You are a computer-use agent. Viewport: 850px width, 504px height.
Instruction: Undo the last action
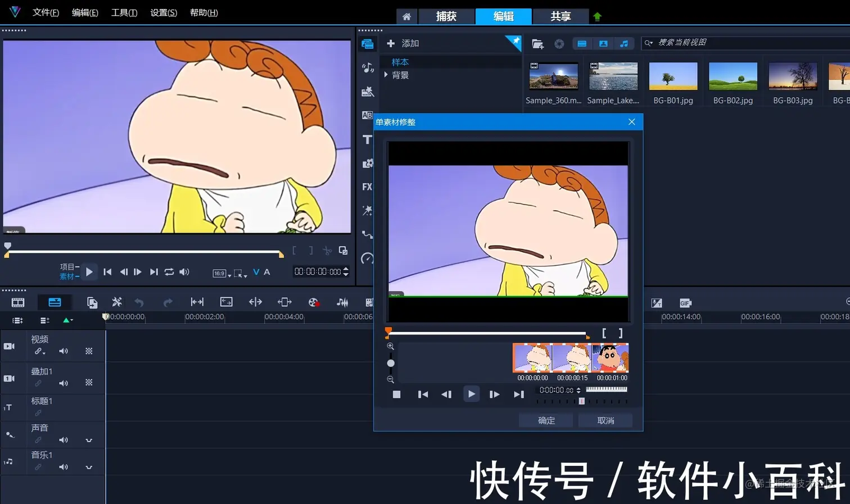tap(139, 303)
